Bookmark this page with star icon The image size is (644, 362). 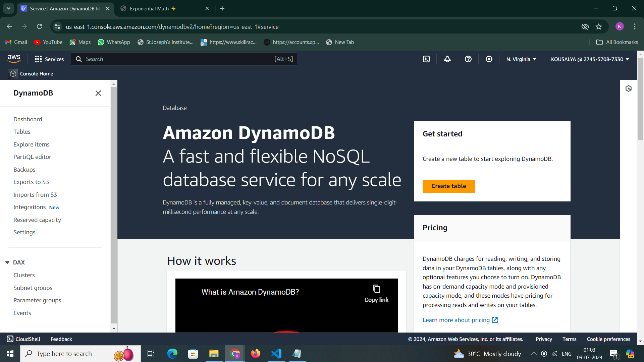tap(599, 27)
